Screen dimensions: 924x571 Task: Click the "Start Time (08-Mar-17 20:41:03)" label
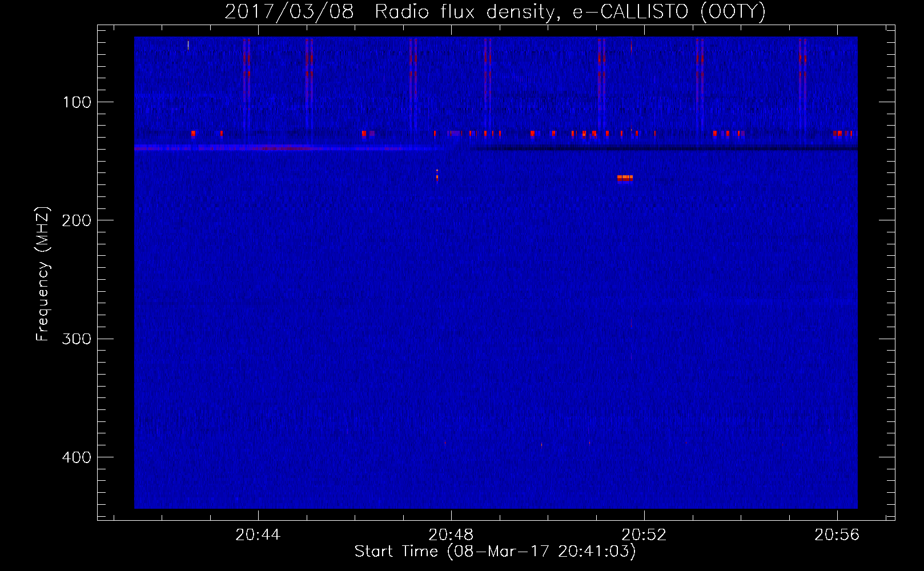pyautogui.click(x=495, y=551)
